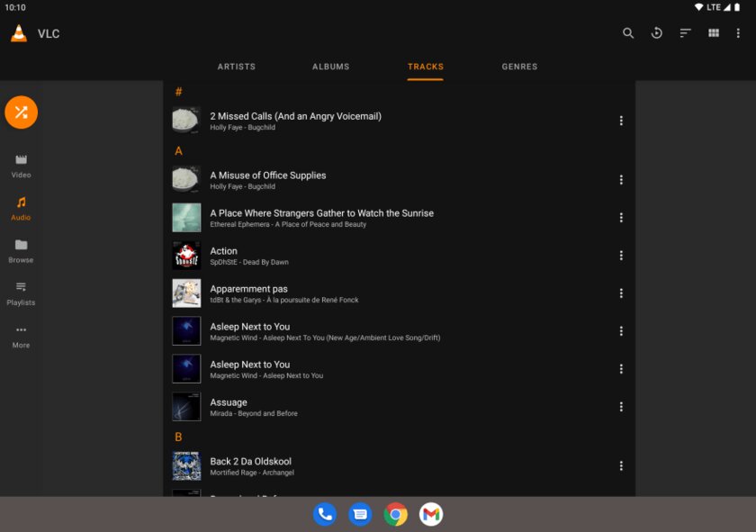Open the Browse folder section
The height and width of the screenshot is (532, 756).
pyautogui.click(x=21, y=251)
